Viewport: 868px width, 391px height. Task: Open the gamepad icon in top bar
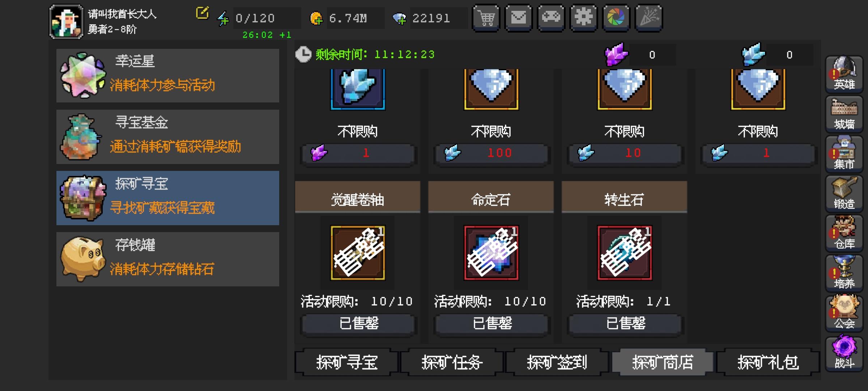tap(551, 18)
